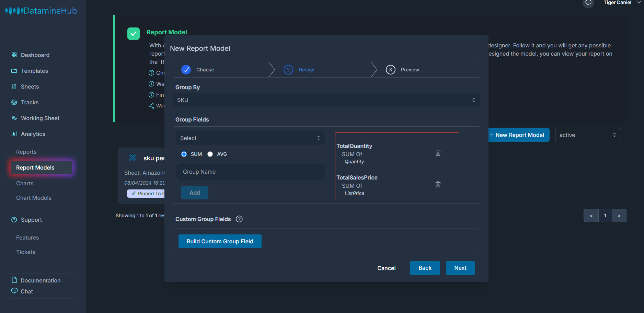This screenshot has height=313, width=644.
Task: Open the active status filter dropdown
Action: 588,135
